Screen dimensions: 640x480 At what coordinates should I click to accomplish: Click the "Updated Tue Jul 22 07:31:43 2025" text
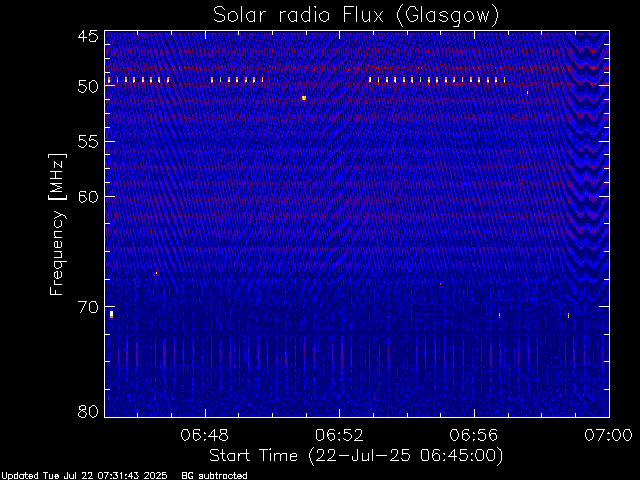click(84, 476)
